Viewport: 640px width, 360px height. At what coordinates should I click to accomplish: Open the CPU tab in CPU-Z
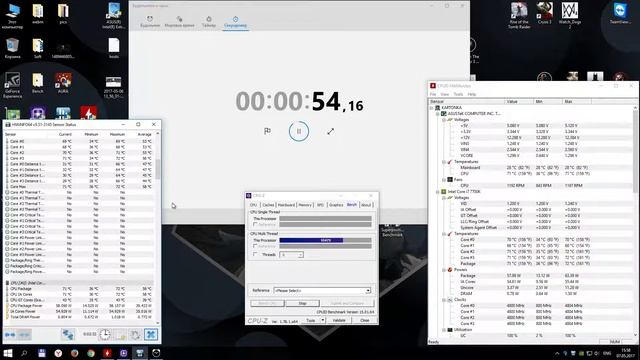pyautogui.click(x=253, y=205)
